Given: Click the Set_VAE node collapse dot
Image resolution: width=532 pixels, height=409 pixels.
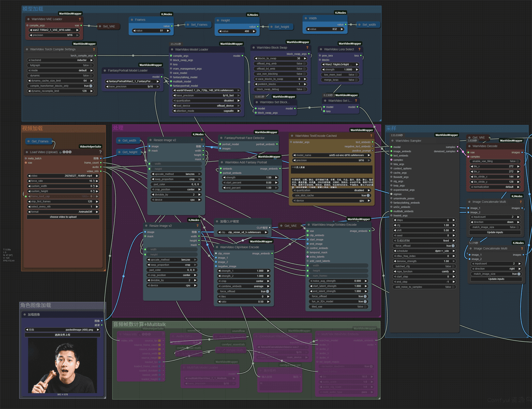Looking at the screenshot, I should [x=100, y=26].
